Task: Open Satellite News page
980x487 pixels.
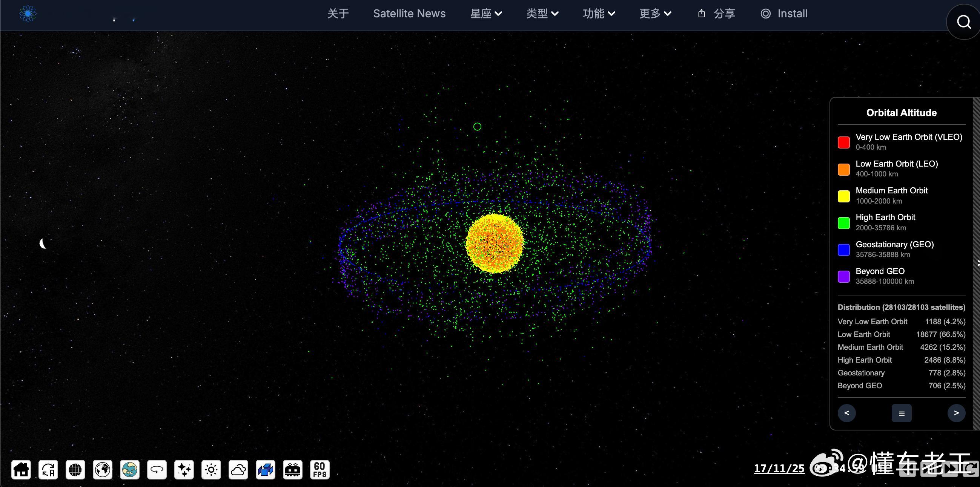Action: [x=409, y=14]
